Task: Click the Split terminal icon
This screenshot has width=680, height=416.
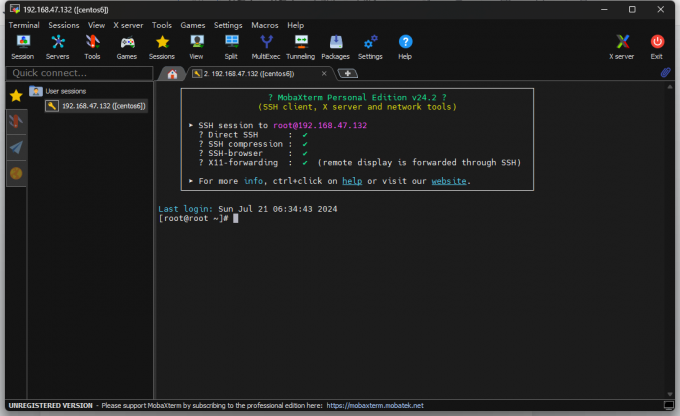Action: tap(231, 47)
